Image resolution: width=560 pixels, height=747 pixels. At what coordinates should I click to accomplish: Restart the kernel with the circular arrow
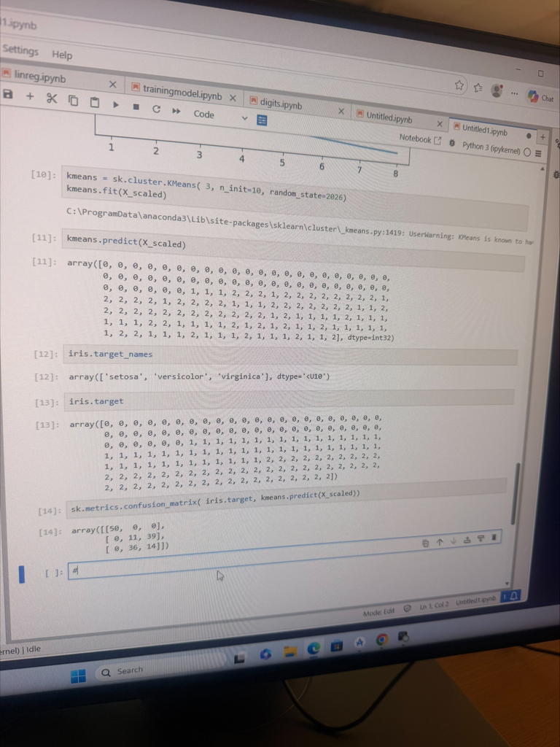[x=156, y=109]
